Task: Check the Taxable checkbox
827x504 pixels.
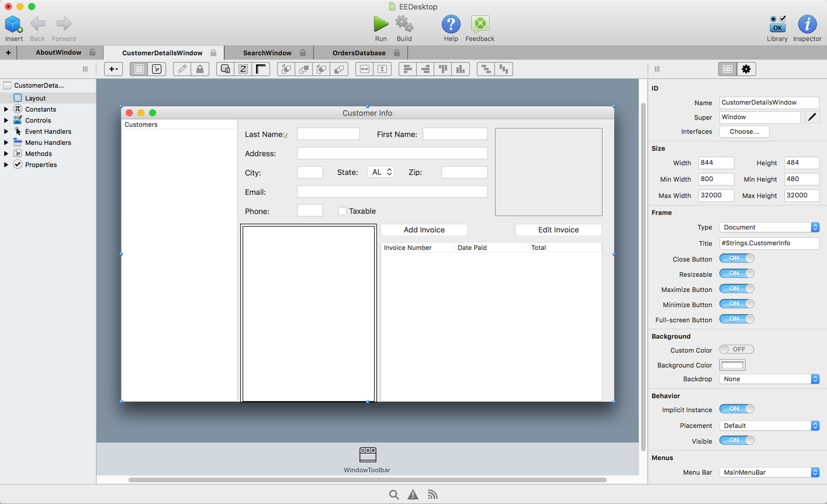Action: pos(342,211)
